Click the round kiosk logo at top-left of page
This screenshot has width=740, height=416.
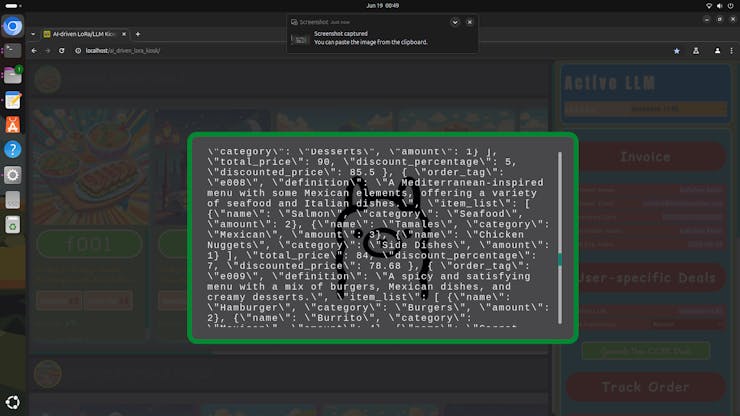pos(47,79)
